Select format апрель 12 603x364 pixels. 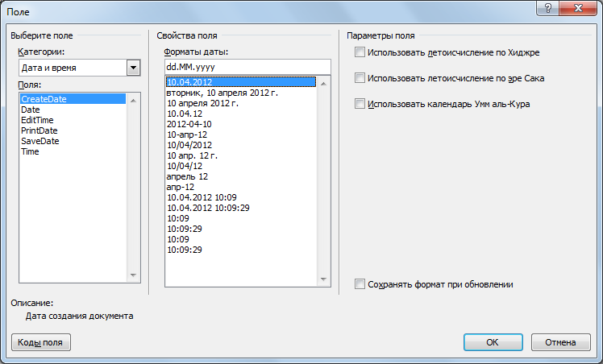[241, 176]
